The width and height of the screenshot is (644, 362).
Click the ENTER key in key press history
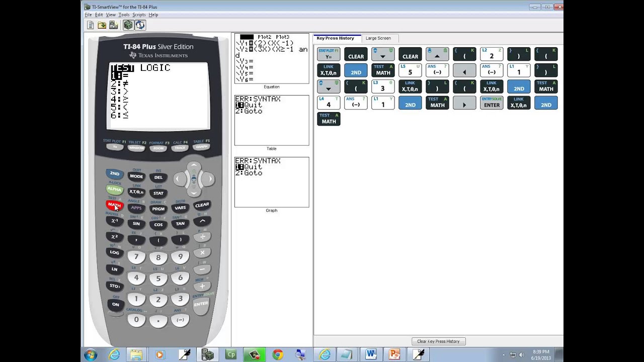coord(492,103)
